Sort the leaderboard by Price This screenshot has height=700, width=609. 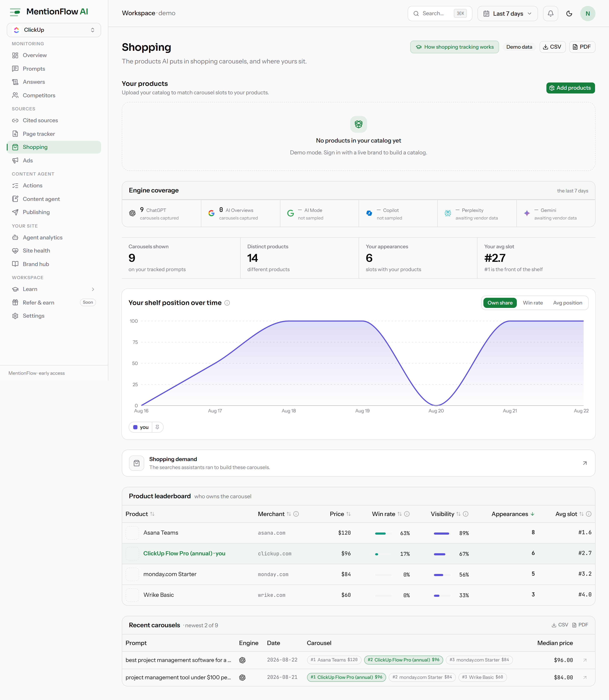pyautogui.click(x=340, y=514)
